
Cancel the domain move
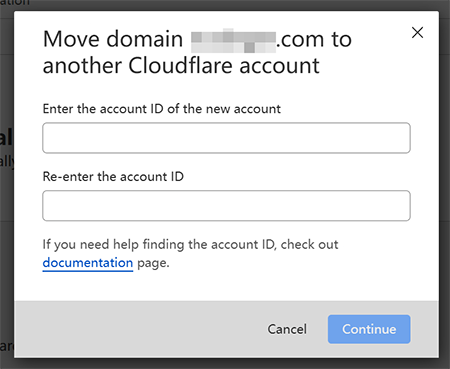pyautogui.click(x=287, y=329)
